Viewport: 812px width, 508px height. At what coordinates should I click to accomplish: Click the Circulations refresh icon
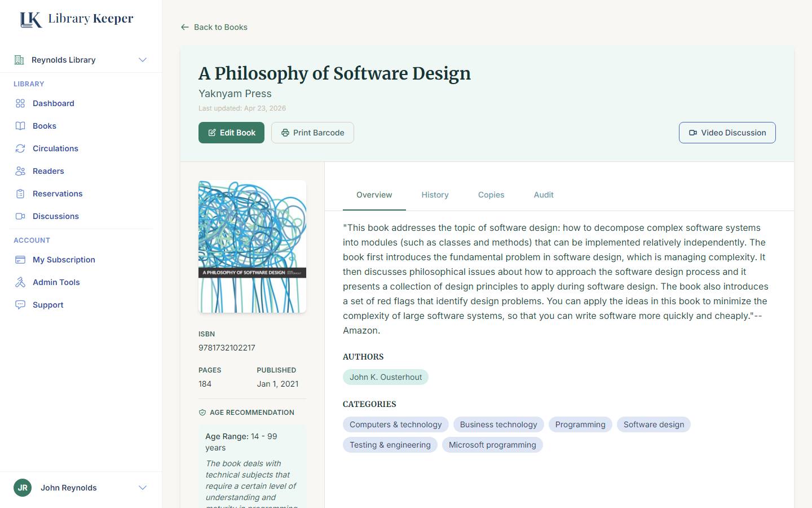click(20, 148)
